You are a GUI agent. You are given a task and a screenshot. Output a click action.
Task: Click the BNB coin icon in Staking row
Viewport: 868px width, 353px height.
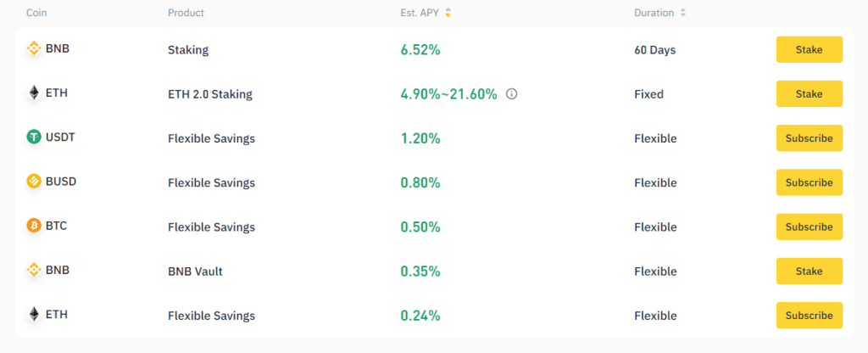34,49
